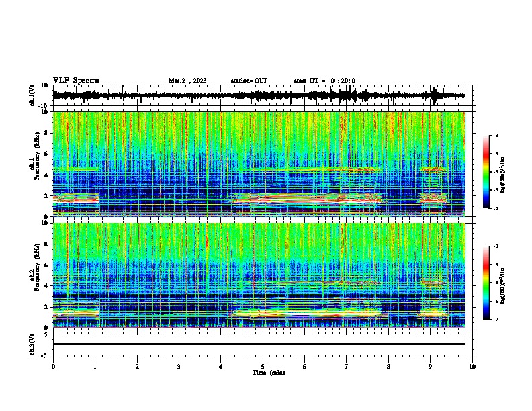Click the "station=OUJ" header text
Screen dimensions: 532x411
[x=249, y=81]
